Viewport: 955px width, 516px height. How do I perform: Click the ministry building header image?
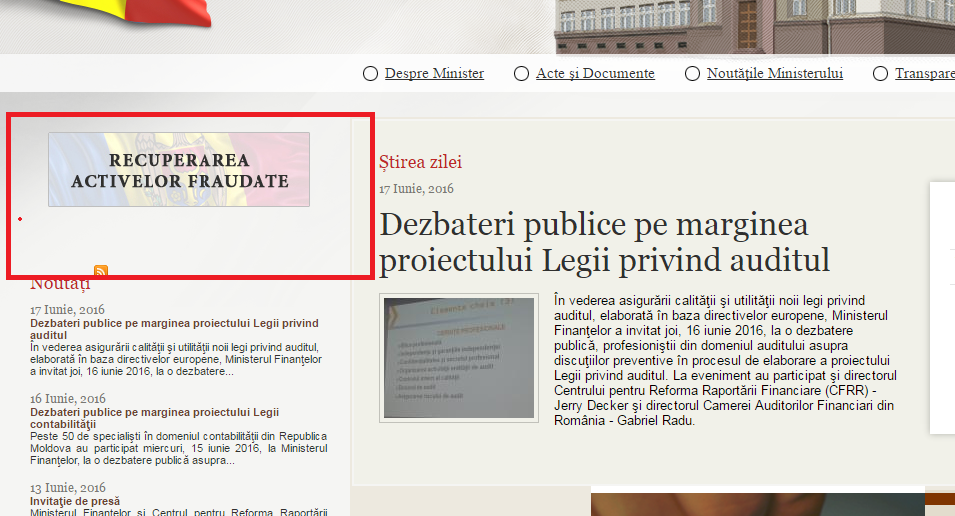[754, 27]
